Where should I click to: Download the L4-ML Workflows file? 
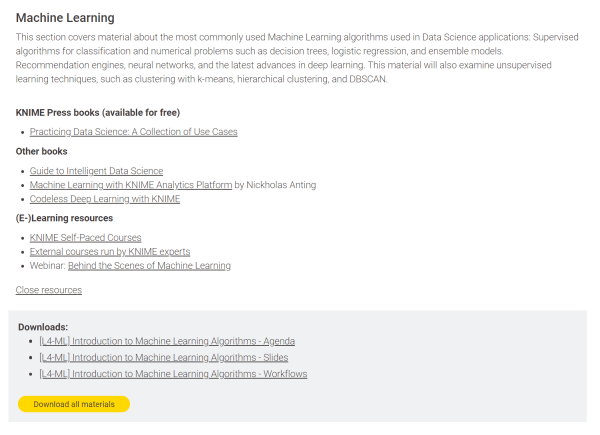pos(173,374)
